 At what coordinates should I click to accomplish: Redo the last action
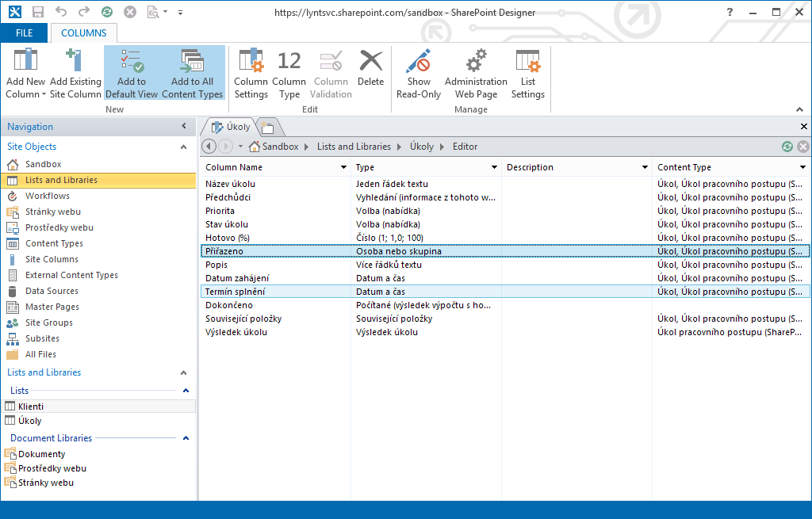click(84, 11)
